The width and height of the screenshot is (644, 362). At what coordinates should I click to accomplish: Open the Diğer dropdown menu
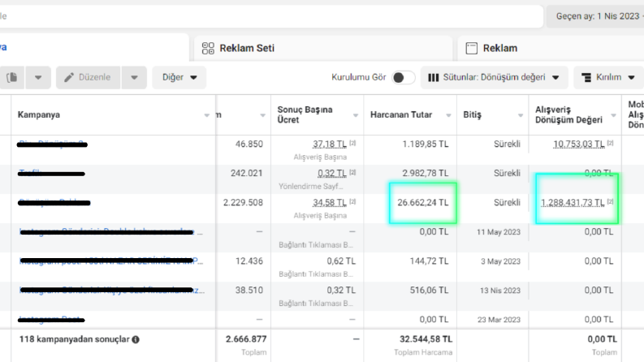[179, 77]
